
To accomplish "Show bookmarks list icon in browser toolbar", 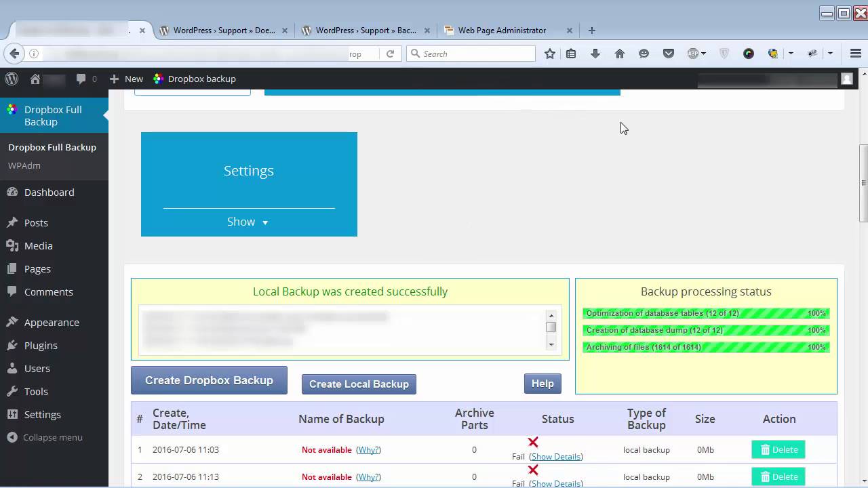I will 571,54.
